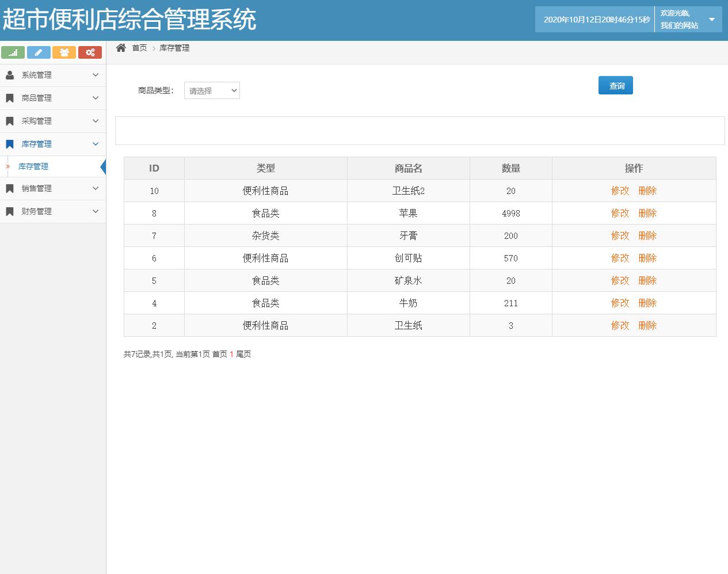Click the blue pencil edit icon

tap(39, 52)
